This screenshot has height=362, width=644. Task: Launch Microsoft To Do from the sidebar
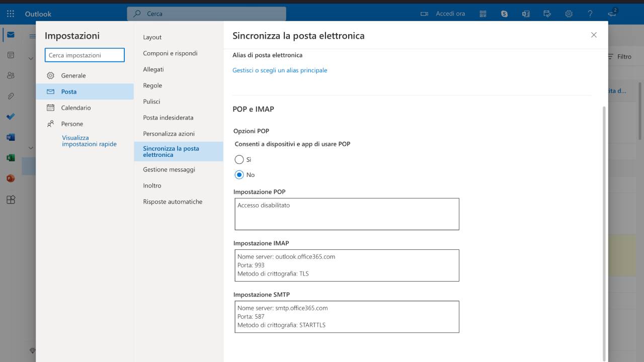tap(10, 116)
